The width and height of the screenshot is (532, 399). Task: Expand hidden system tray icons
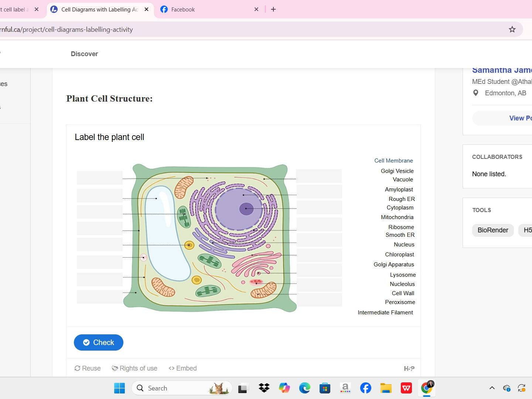(x=492, y=388)
